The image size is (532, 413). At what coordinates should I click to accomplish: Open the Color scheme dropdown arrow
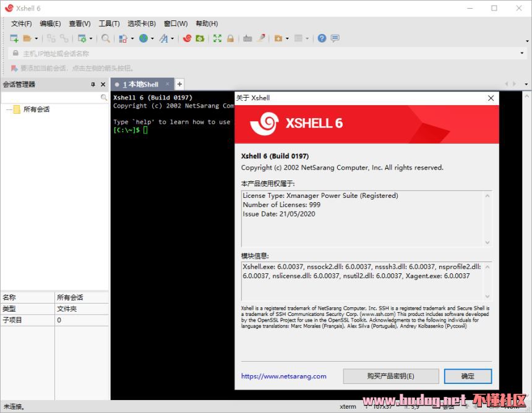click(x=132, y=39)
